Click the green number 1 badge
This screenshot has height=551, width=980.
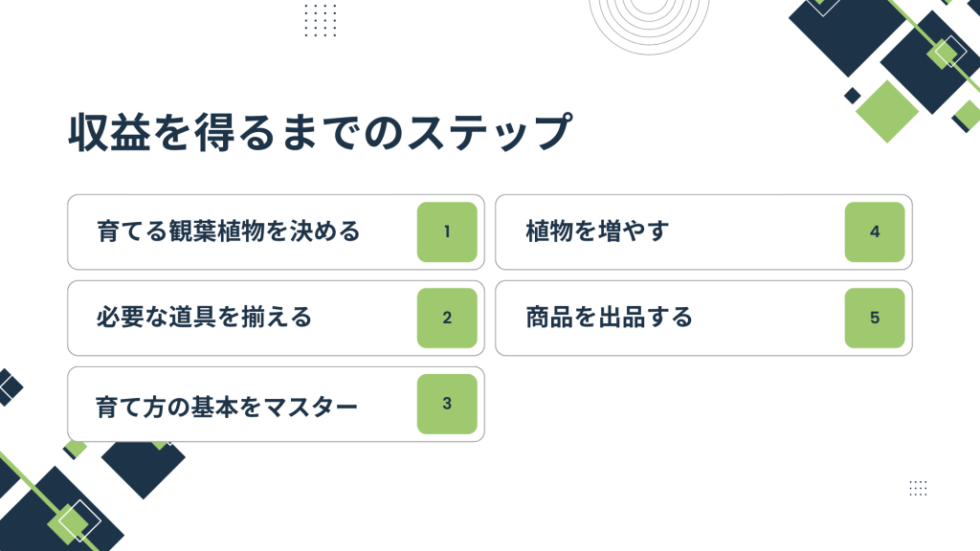447,231
